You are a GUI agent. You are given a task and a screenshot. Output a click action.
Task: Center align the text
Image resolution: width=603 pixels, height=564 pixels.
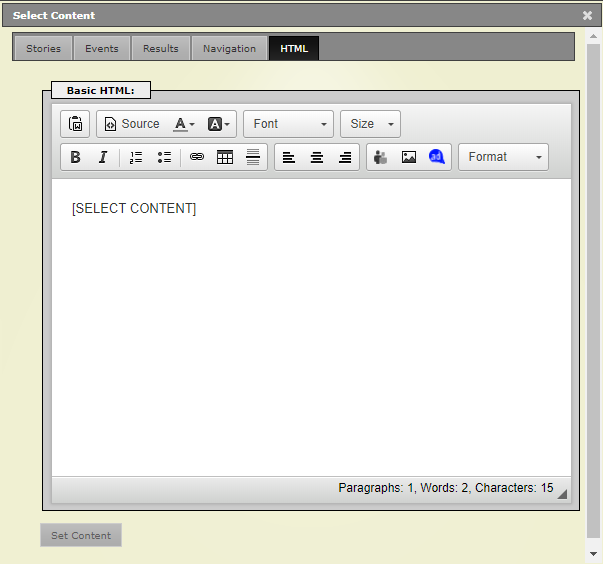tap(317, 157)
